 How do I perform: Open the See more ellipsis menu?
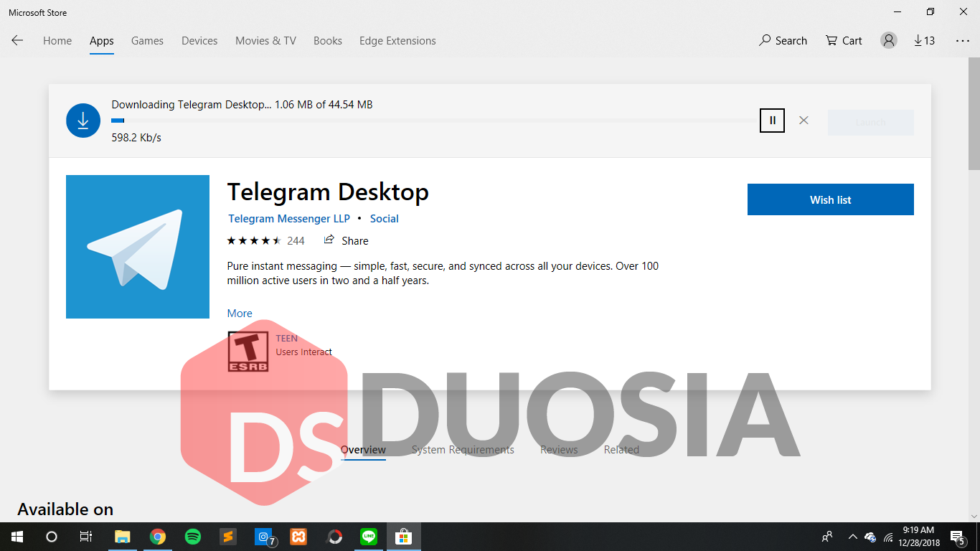point(963,41)
